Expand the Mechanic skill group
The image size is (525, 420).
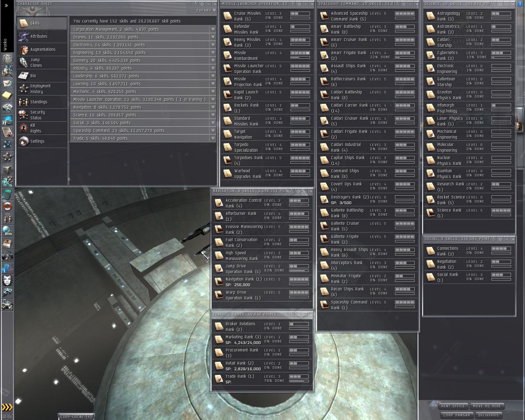(213, 91)
